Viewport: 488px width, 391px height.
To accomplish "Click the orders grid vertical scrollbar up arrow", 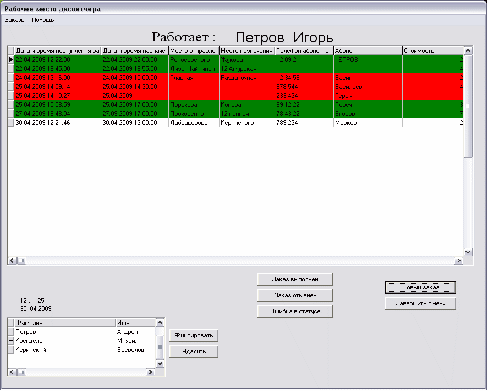I will 468,51.
